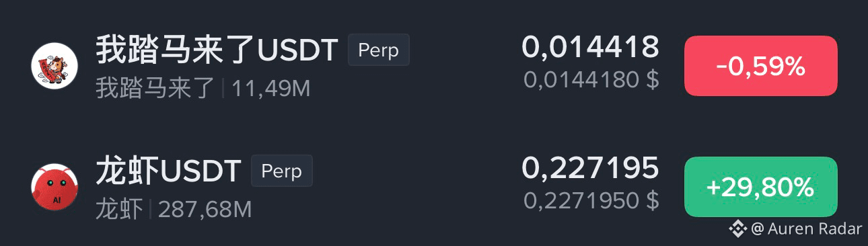Click the dollar value 0,0144180 $
Screen dimensions: 868x246
(591, 80)
